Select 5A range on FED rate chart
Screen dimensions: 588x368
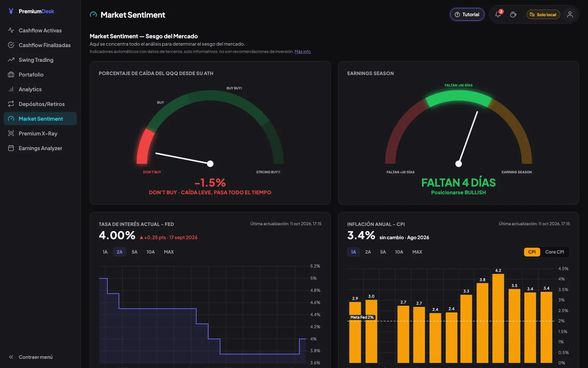point(135,252)
